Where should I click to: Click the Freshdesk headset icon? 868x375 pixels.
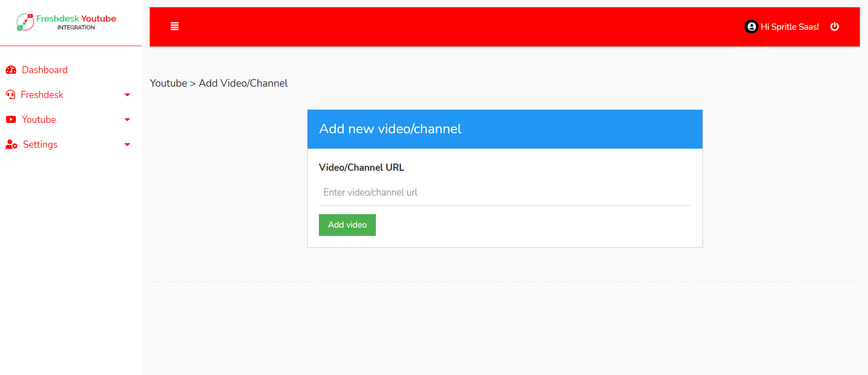coord(10,95)
